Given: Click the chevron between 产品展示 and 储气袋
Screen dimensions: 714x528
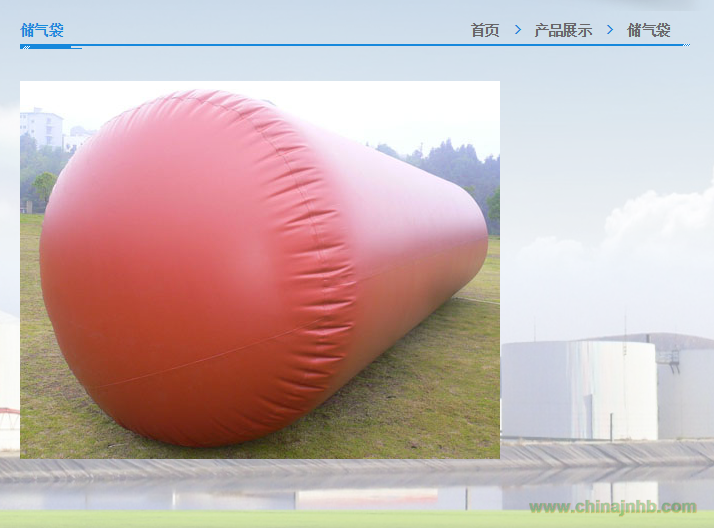Looking at the screenshot, I should click(x=610, y=30).
